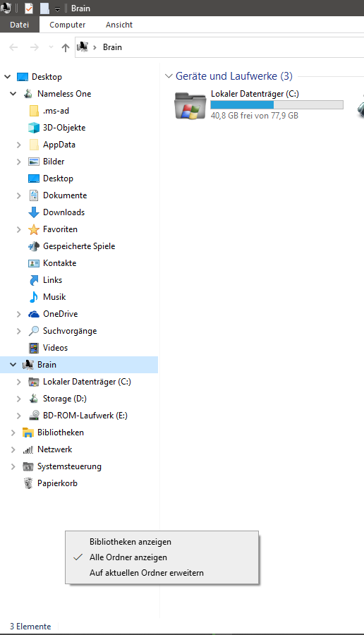Image resolution: width=364 pixels, height=635 pixels.
Task: Click the Papierkorb recycle bin icon
Action: pyautogui.click(x=28, y=483)
